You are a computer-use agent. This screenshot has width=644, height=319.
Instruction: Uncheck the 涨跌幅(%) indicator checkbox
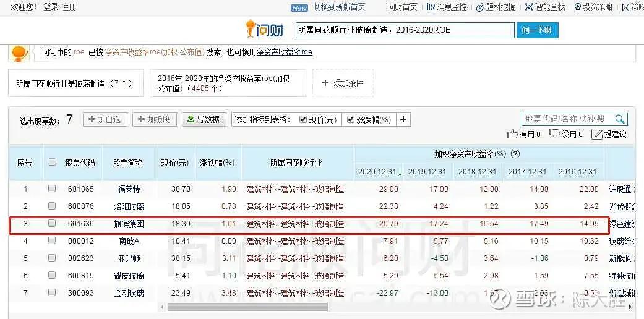(351, 119)
